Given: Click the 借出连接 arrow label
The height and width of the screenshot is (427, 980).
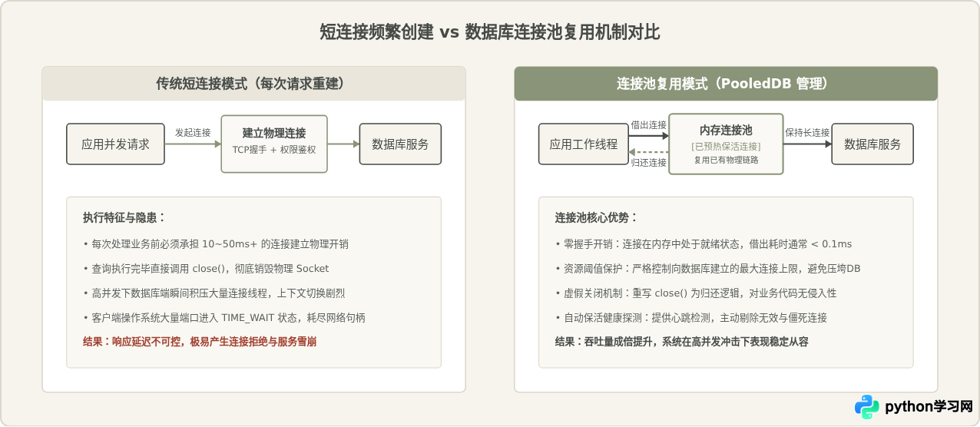Looking at the screenshot, I should [648, 124].
